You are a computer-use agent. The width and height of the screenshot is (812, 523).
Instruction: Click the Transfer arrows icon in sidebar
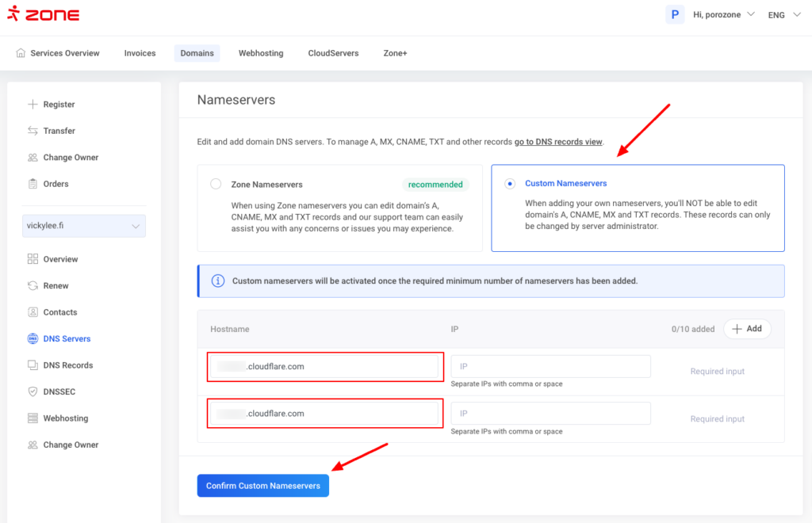coord(33,131)
